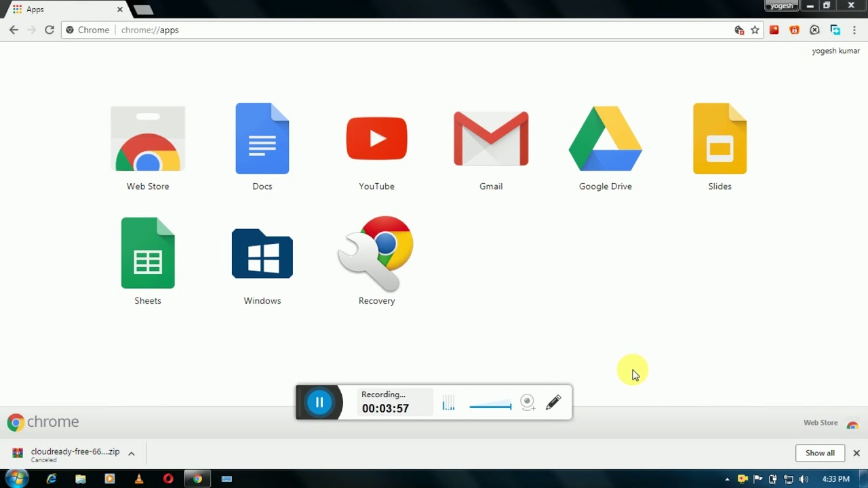Viewport: 868px width, 488px height.
Task: Switch to the Apps tab
Action: click(64, 9)
